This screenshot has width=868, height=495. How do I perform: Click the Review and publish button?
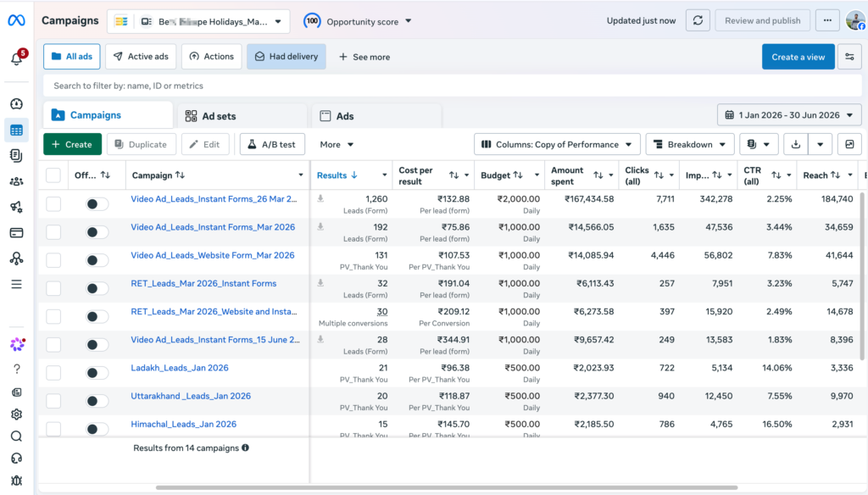point(762,20)
